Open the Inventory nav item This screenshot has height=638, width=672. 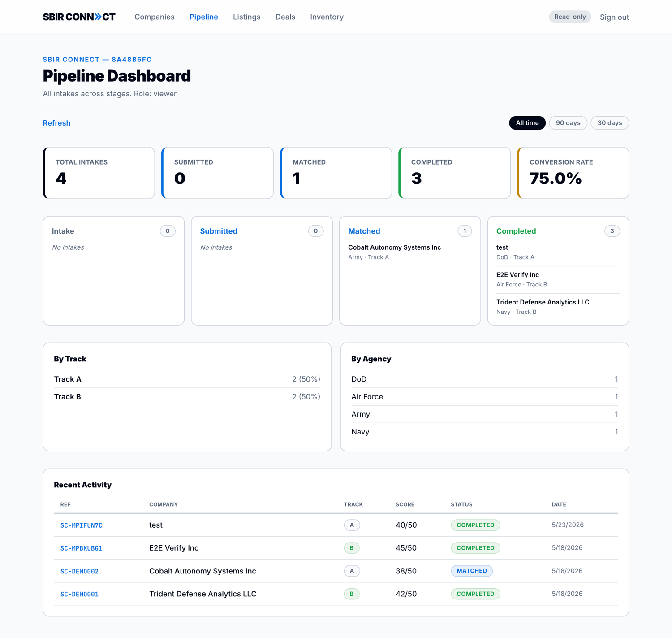[x=327, y=17]
